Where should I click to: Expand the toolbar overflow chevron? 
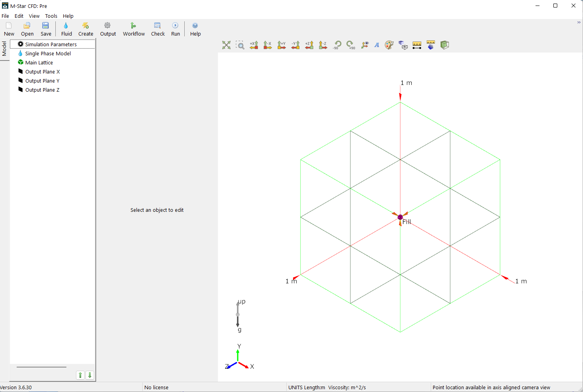[x=579, y=23]
